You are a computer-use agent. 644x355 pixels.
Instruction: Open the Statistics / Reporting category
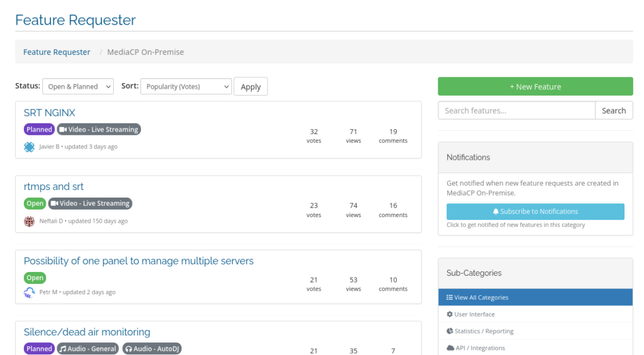(480, 331)
